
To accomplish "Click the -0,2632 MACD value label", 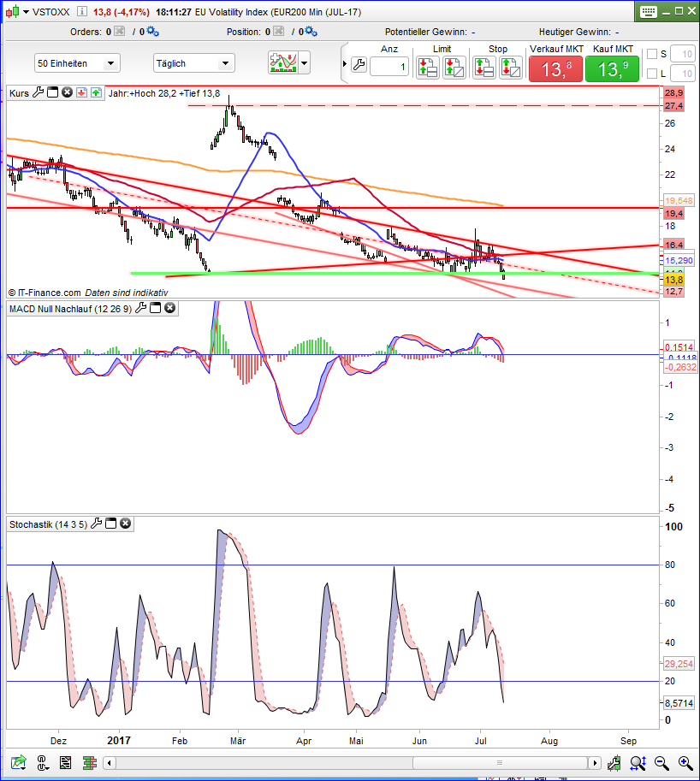I will point(680,367).
